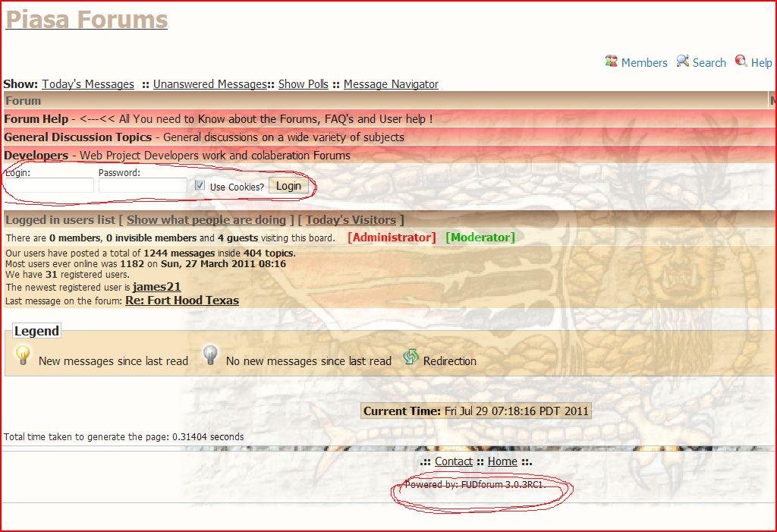
Task: Click the Logged in users list heading
Action: pyautogui.click(x=60, y=219)
